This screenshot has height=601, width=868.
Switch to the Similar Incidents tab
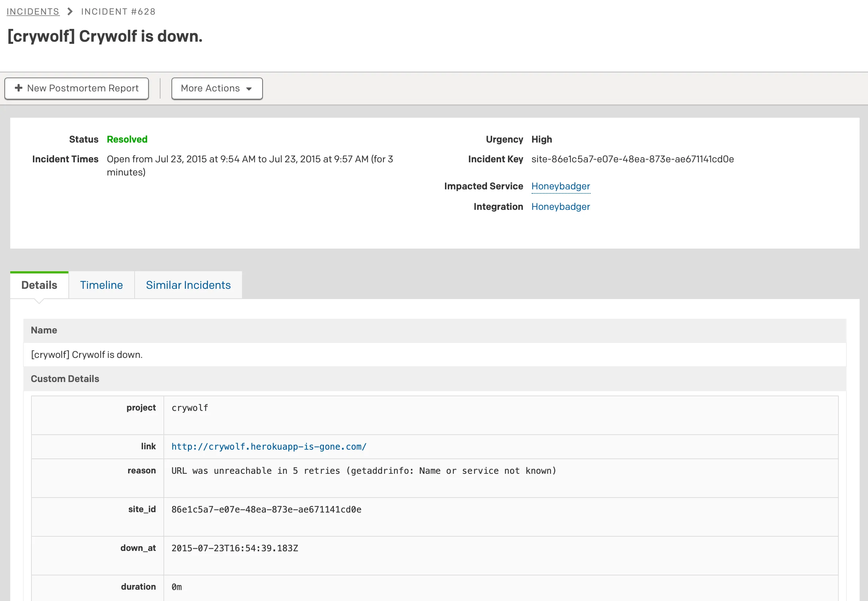coord(188,285)
